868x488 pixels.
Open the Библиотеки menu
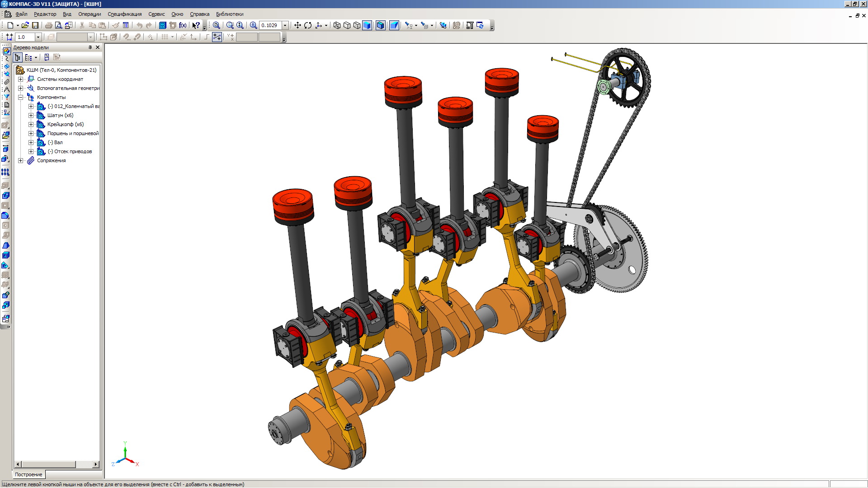(x=229, y=14)
